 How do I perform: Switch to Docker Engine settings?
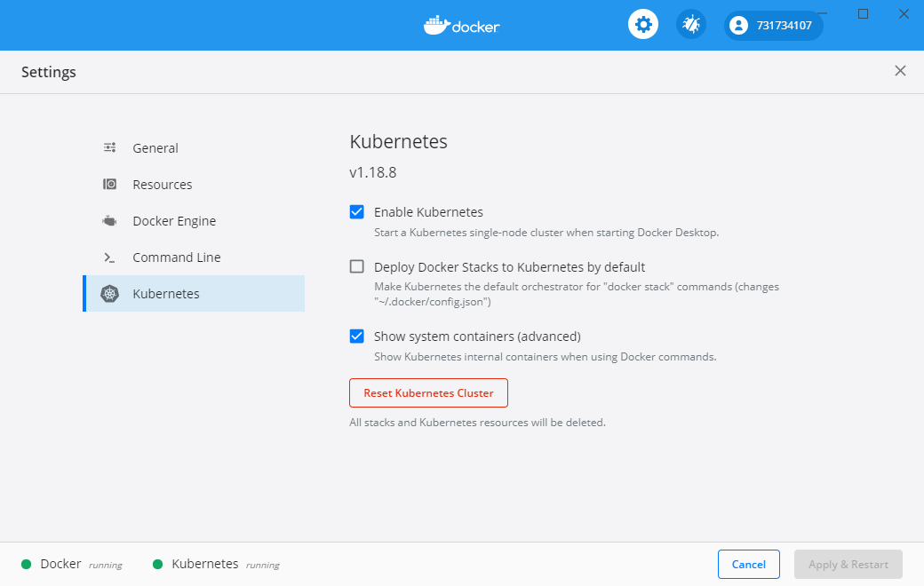point(194,221)
